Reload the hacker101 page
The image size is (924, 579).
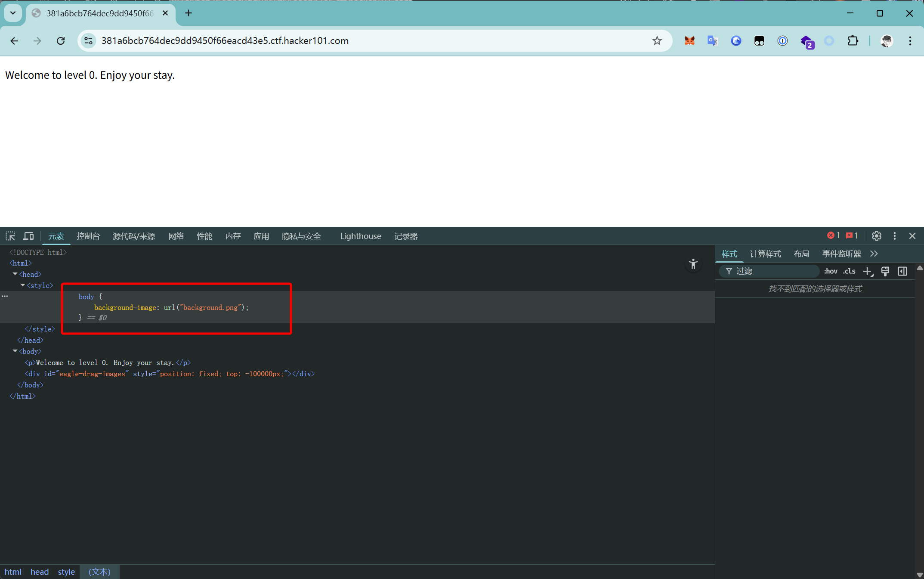coord(61,41)
